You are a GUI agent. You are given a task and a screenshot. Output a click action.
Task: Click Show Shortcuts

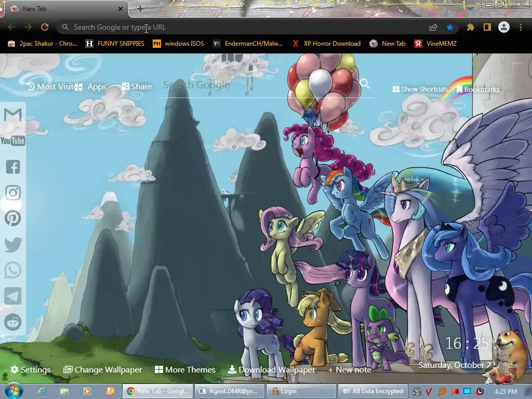[x=420, y=89]
